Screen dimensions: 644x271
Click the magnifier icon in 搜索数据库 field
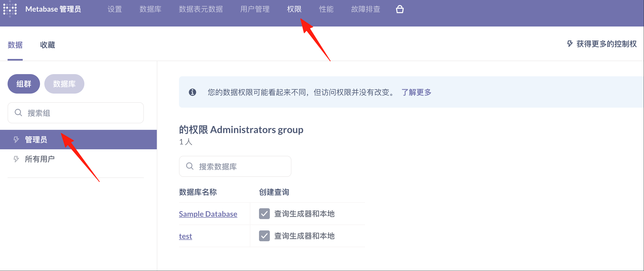(x=190, y=166)
